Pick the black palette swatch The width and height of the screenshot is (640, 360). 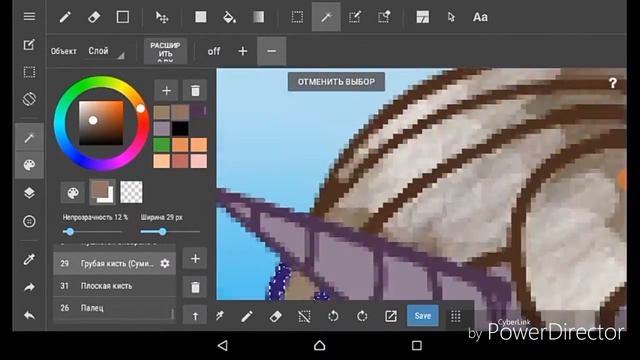click(180, 129)
